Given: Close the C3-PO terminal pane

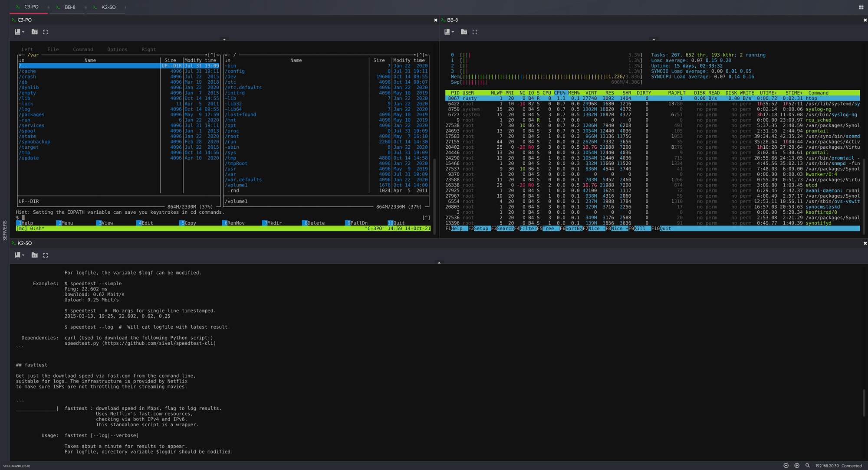Looking at the screenshot, I should pos(436,20).
